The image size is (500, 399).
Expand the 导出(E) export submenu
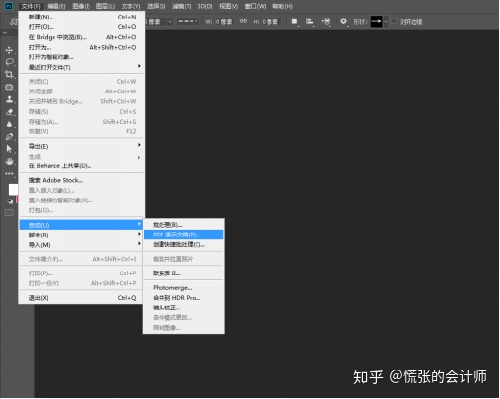coord(82,146)
